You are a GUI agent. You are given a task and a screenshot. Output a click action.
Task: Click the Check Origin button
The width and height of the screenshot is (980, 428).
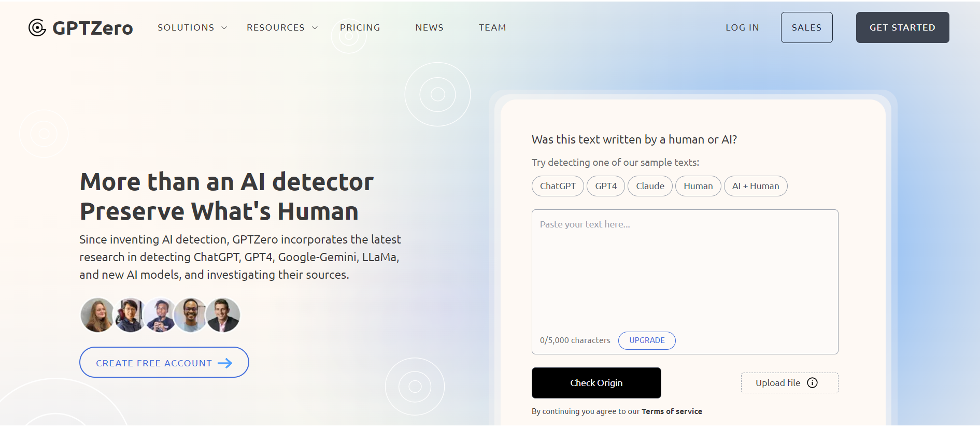click(596, 383)
